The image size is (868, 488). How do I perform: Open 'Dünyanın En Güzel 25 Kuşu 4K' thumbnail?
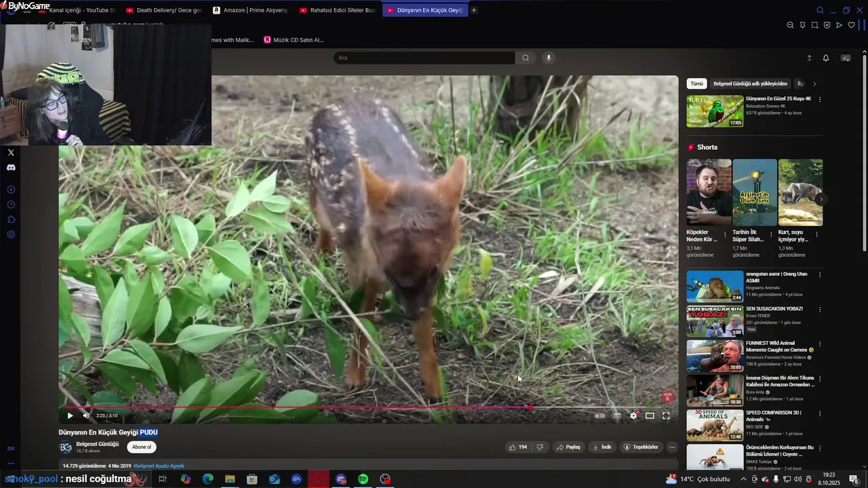[715, 111]
